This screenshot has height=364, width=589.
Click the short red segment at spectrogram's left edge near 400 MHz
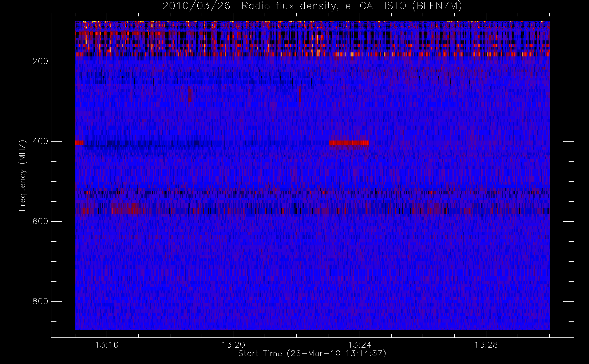point(80,143)
